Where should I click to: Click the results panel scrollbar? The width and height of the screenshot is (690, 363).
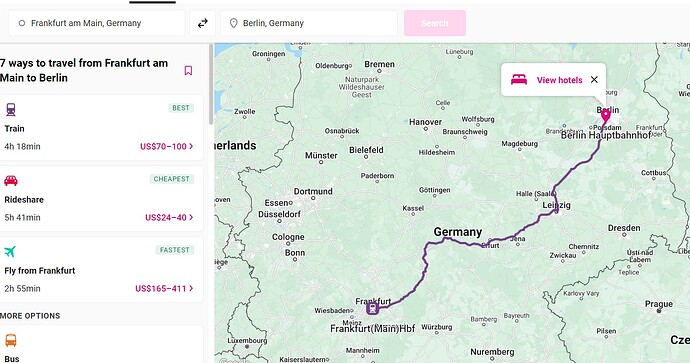coord(211,84)
